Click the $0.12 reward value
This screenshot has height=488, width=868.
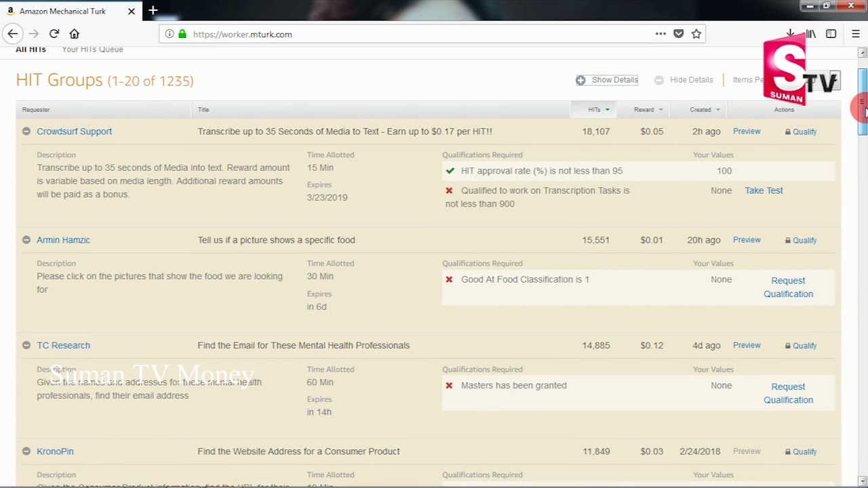[652, 346]
